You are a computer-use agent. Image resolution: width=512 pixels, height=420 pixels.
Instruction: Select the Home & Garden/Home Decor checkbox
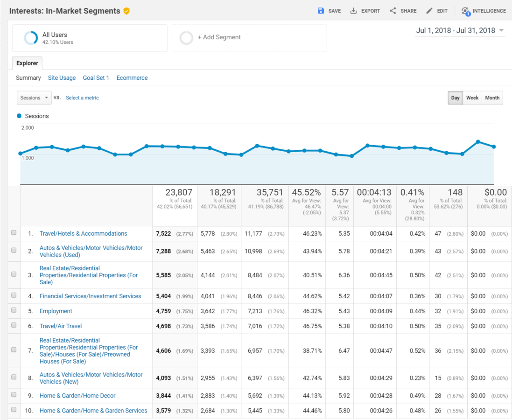(14, 395)
